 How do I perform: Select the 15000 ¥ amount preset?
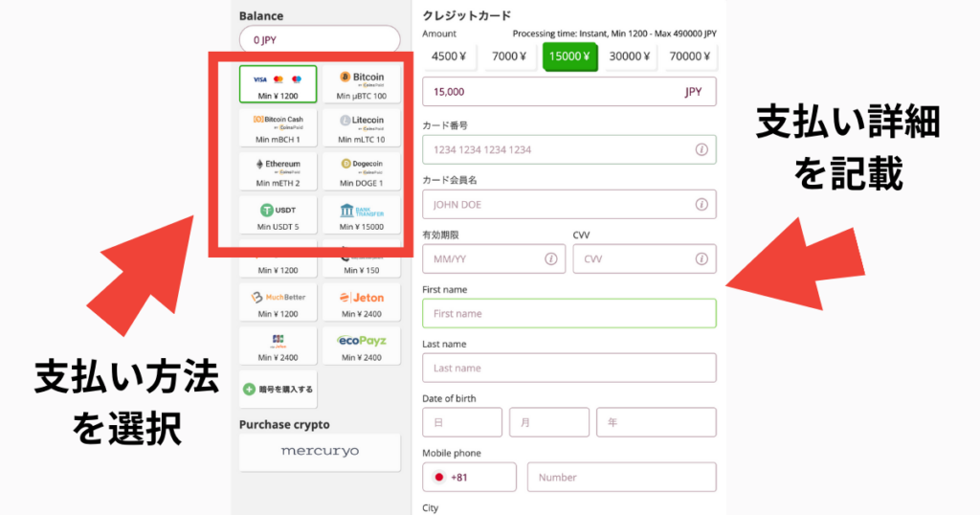click(x=569, y=56)
